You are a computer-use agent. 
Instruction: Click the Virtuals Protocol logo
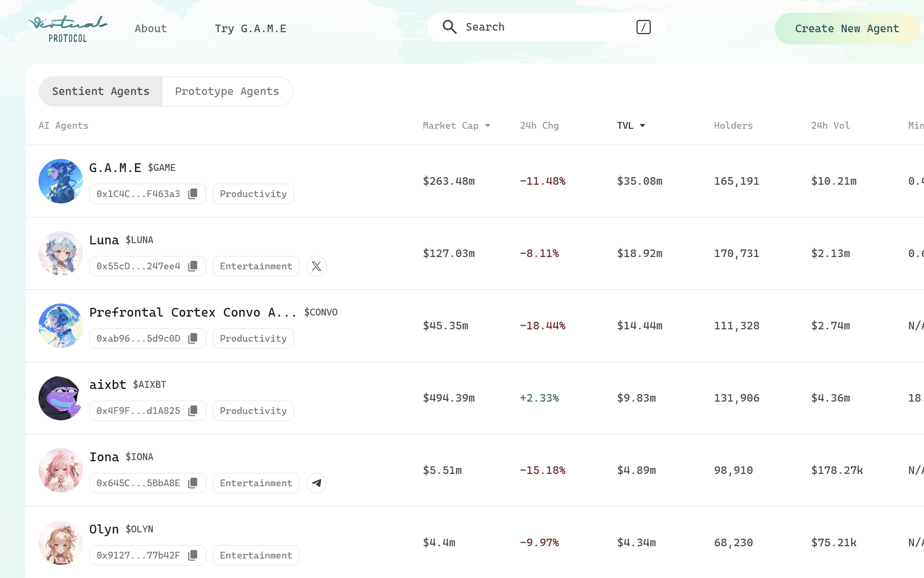point(68,29)
